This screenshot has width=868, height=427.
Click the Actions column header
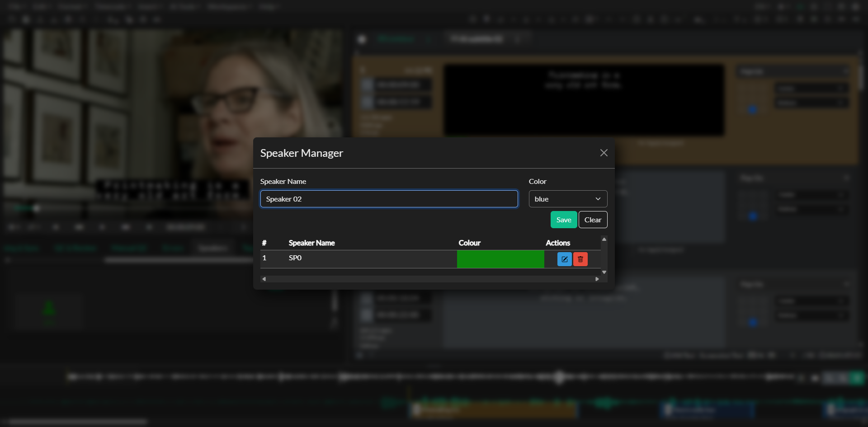click(x=558, y=243)
